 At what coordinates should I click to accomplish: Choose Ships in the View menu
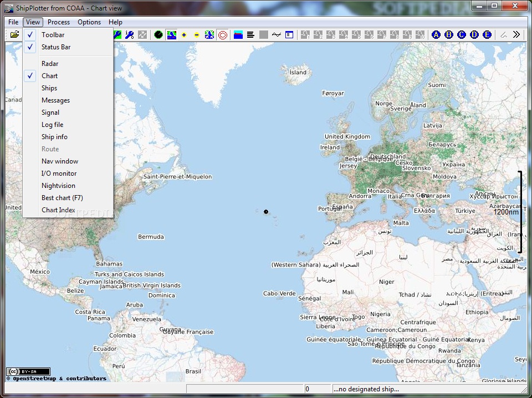pyautogui.click(x=68, y=88)
